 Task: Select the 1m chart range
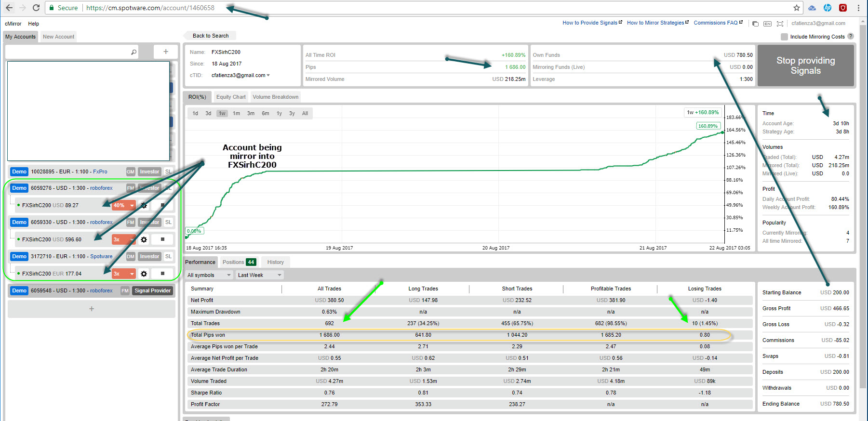236,113
